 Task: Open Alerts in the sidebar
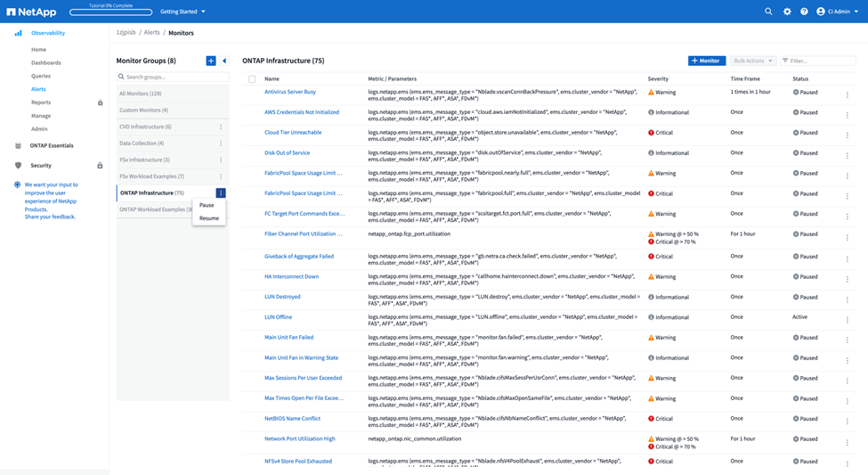(39, 89)
